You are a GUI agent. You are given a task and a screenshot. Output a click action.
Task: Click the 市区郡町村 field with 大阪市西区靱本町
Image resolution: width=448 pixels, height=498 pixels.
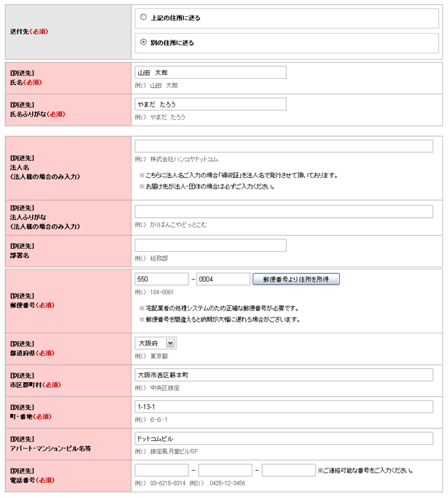(x=283, y=375)
